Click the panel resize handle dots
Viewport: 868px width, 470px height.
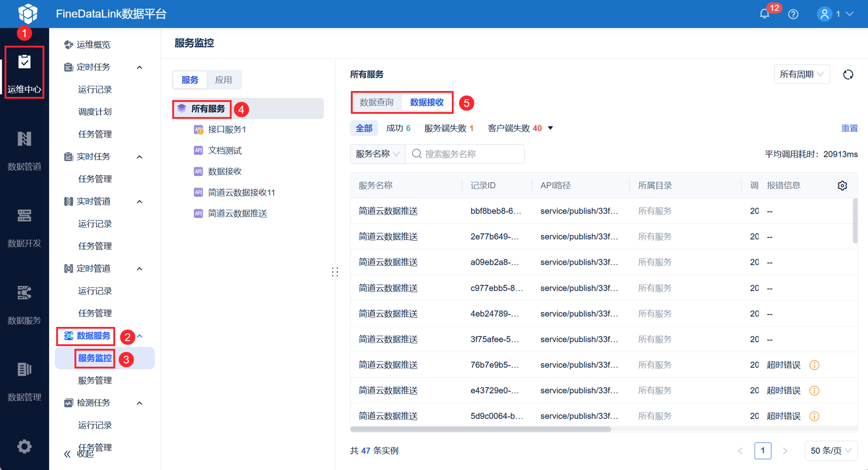335,272
